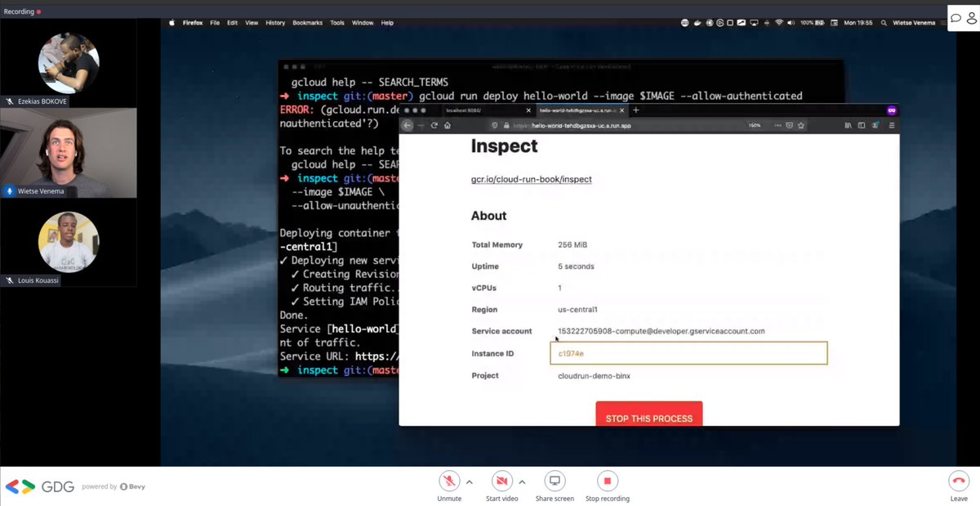Click the volume icon in macOS menu bar

coord(791,23)
